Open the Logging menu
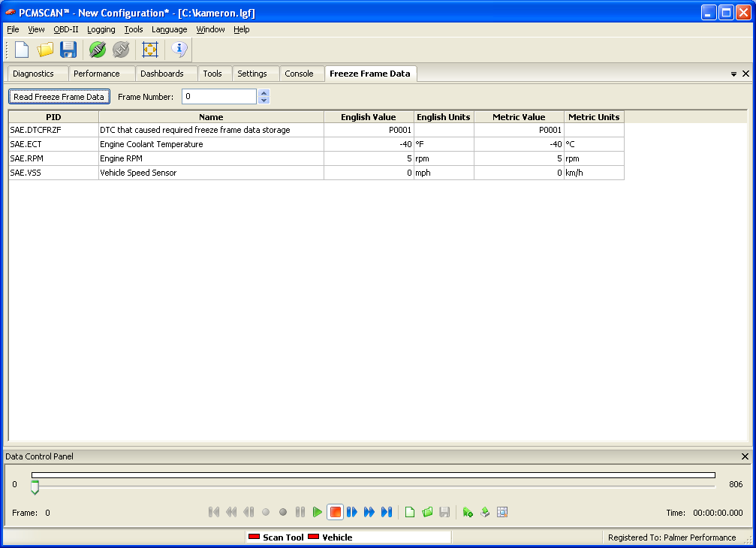Image resolution: width=756 pixels, height=548 pixels. point(101,29)
